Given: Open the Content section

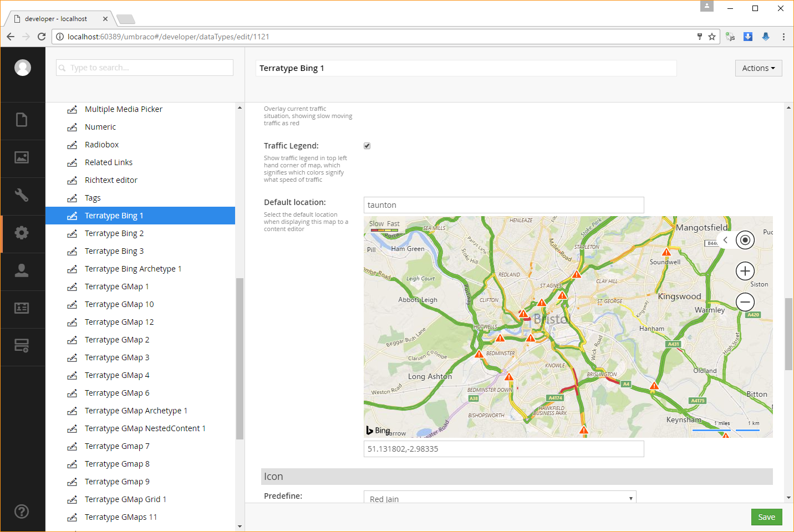Looking at the screenshot, I should 22,120.
